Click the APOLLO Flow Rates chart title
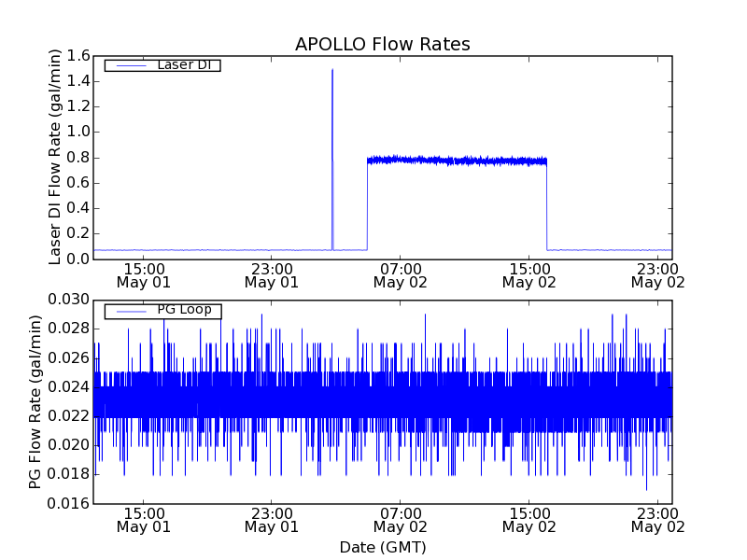 (382, 45)
